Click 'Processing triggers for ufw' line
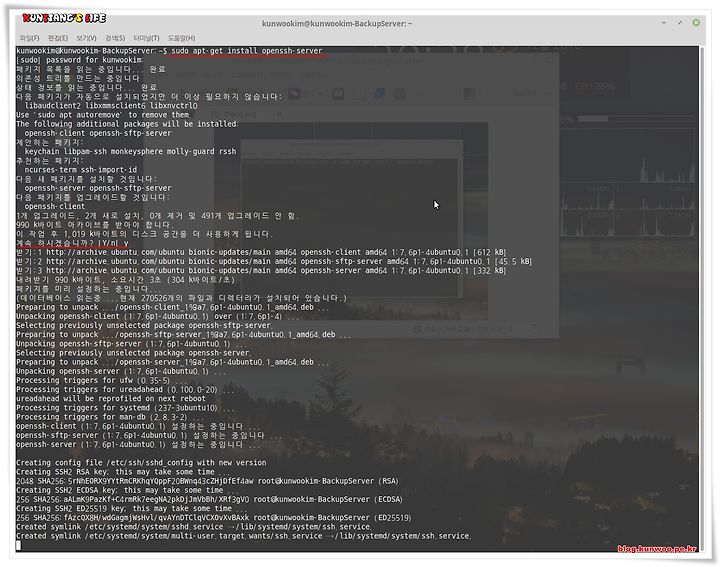 point(102,381)
